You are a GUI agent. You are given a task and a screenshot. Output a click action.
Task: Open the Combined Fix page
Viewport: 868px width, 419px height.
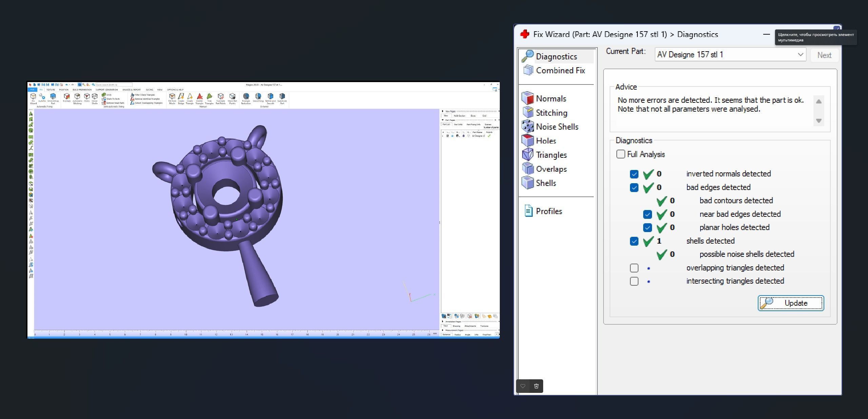pos(560,71)
